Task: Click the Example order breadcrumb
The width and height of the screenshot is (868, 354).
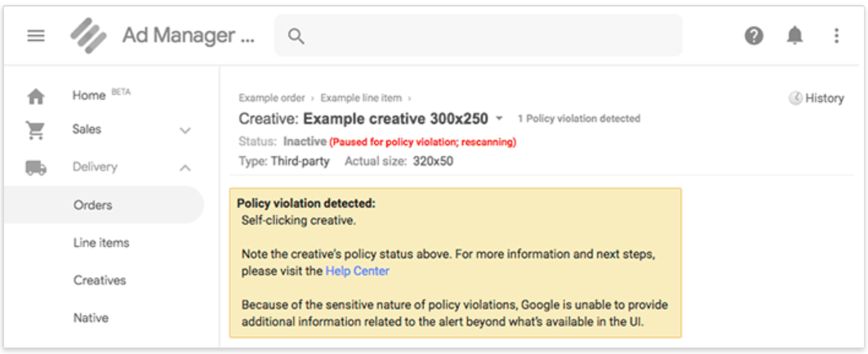Action: [x=271, y=98]
